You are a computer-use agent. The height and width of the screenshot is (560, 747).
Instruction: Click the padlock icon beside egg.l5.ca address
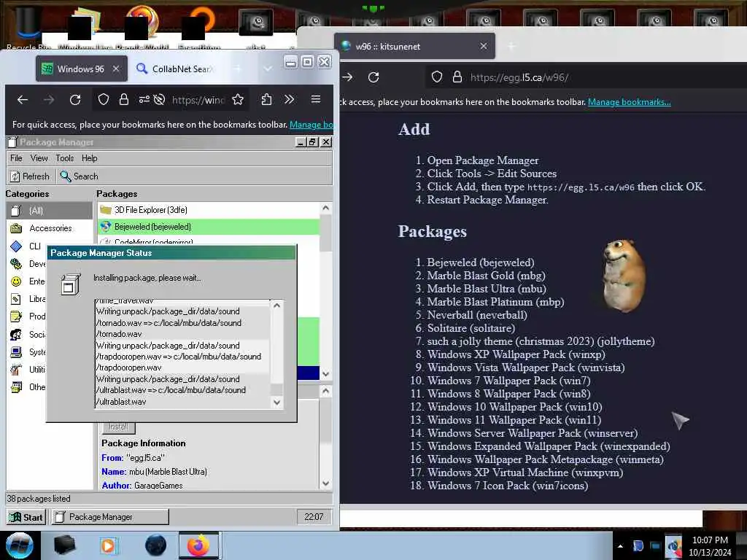457,77
